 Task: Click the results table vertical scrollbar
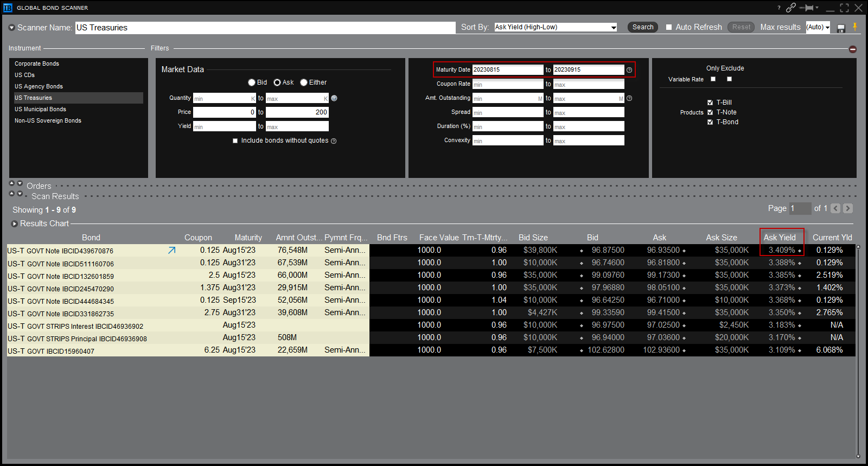tap(858, 352)
